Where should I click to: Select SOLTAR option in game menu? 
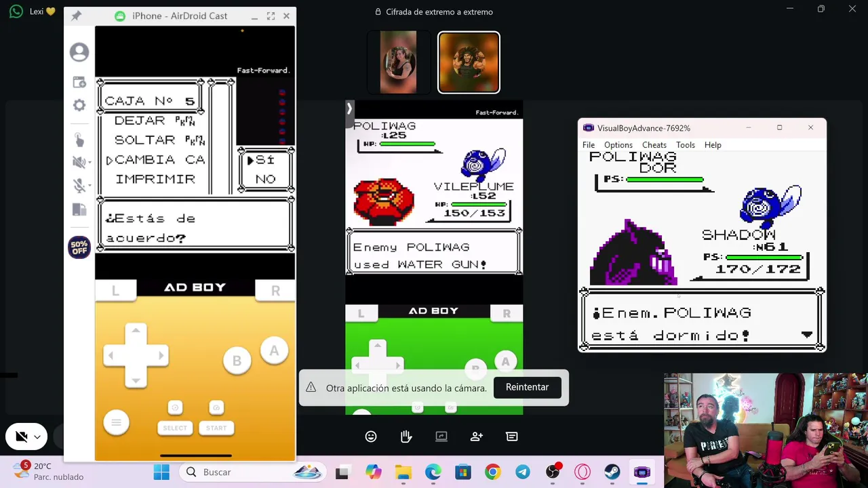[x=159, y=140]
